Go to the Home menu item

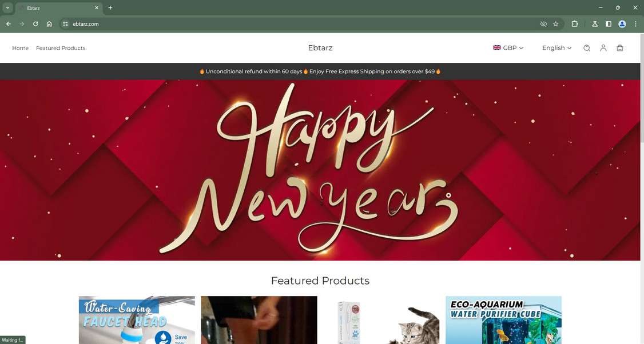20,48
